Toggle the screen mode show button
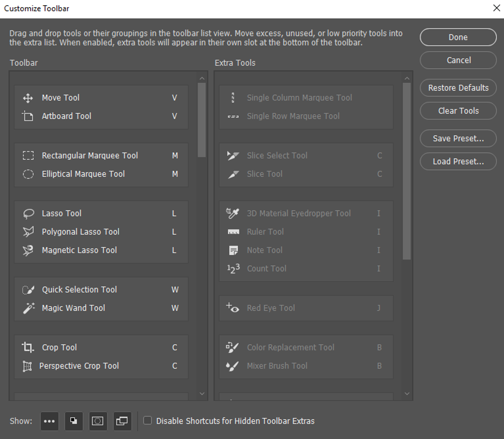The image size is (504, 439). (x=122, y=421)
